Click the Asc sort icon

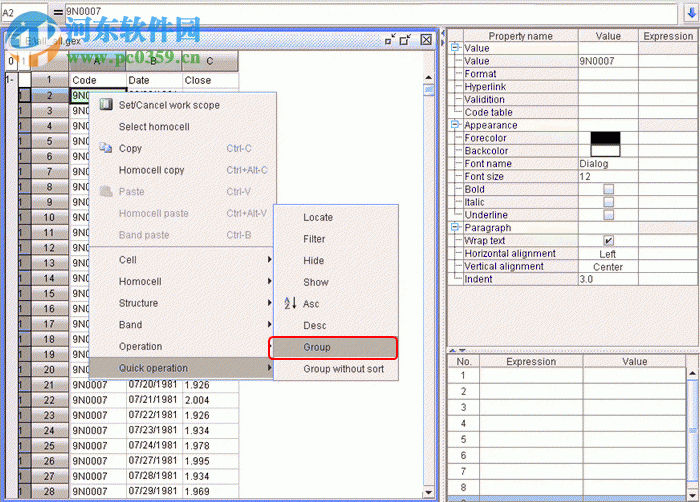[290, 304]
